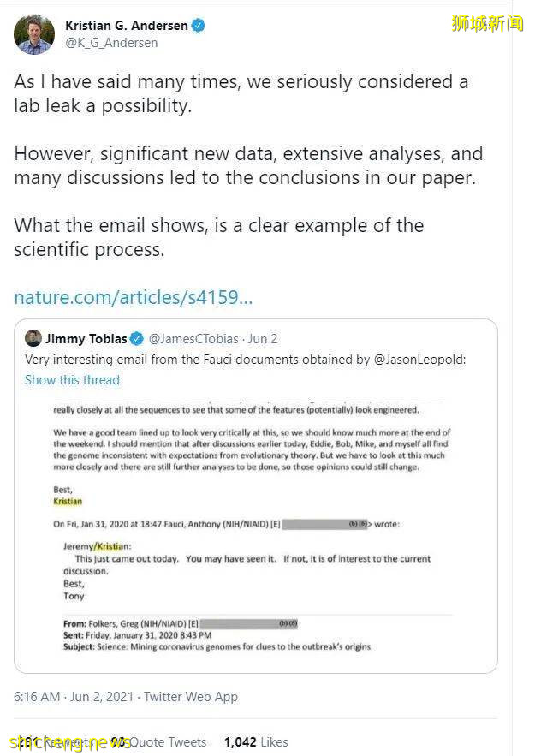Click the @JamesCTobias handle
The height and width of the screenshot is (756, 535).
coord(195,339)
